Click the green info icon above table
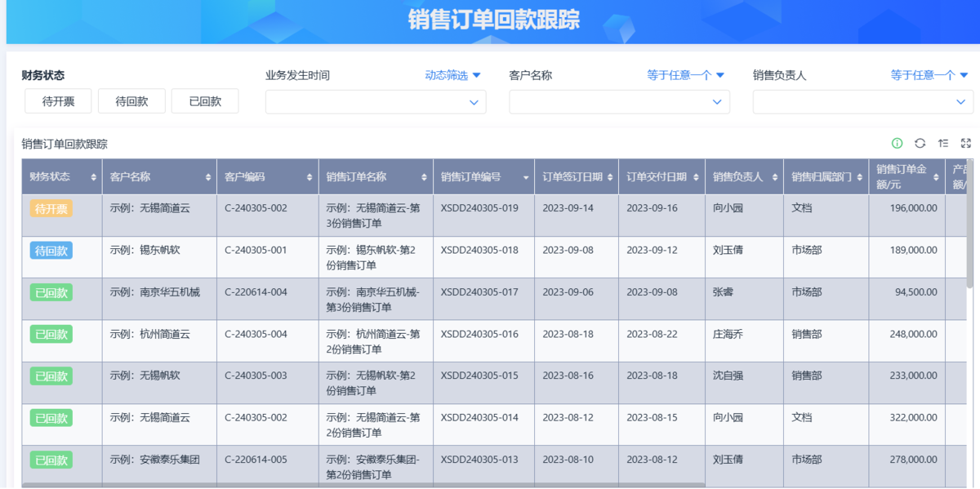Image resolution: width=980 pixels, height=489 pixels. point(897,144)
